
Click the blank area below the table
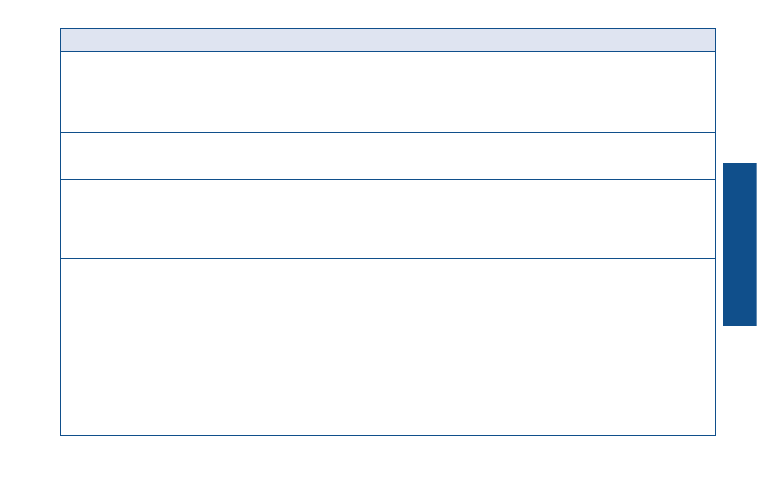[x=388, y=463]
